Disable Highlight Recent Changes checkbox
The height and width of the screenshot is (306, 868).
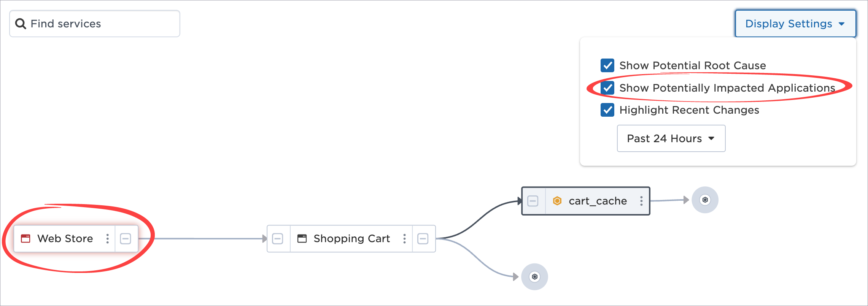coord(607,110)
